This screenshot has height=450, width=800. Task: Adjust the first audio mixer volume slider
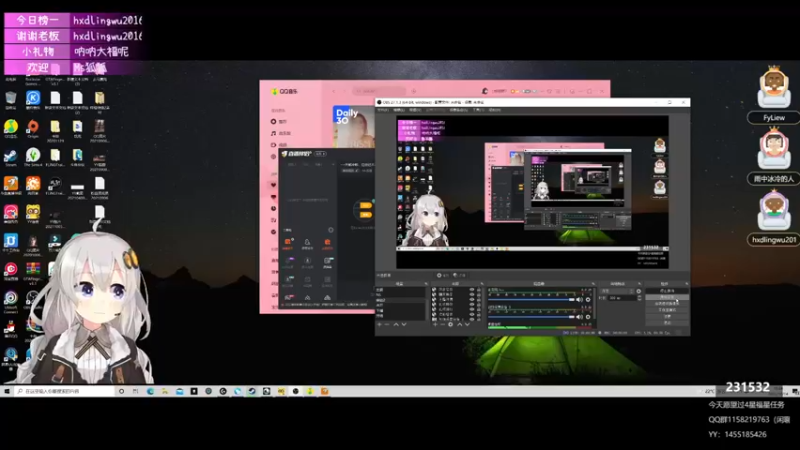click(x=531, y=299)
